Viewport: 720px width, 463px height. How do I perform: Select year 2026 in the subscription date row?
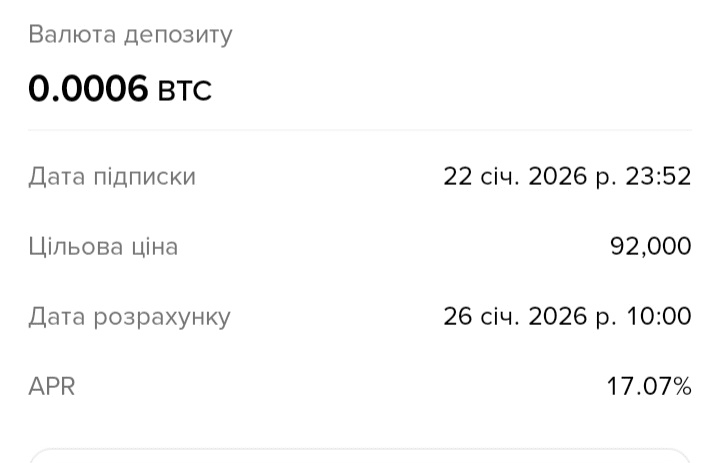click(x=557, y=177)
